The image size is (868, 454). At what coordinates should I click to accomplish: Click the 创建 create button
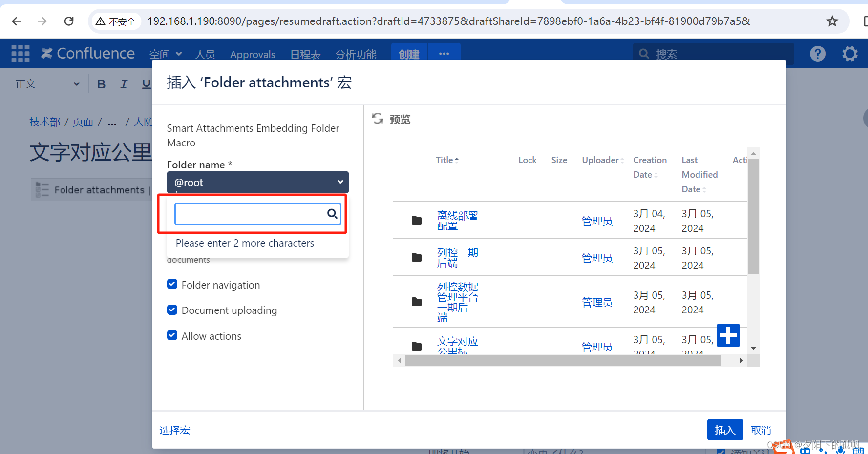coord(409,54)
